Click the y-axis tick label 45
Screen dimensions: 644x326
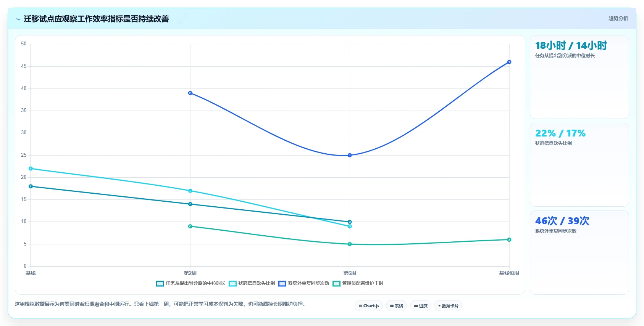pos(24,66)
